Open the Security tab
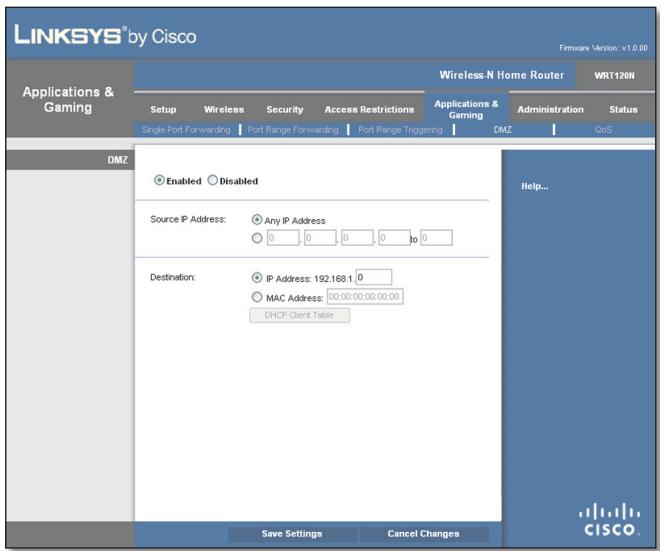Image resolution: width=660 pixels, height=551 pixels. point(285,109)
